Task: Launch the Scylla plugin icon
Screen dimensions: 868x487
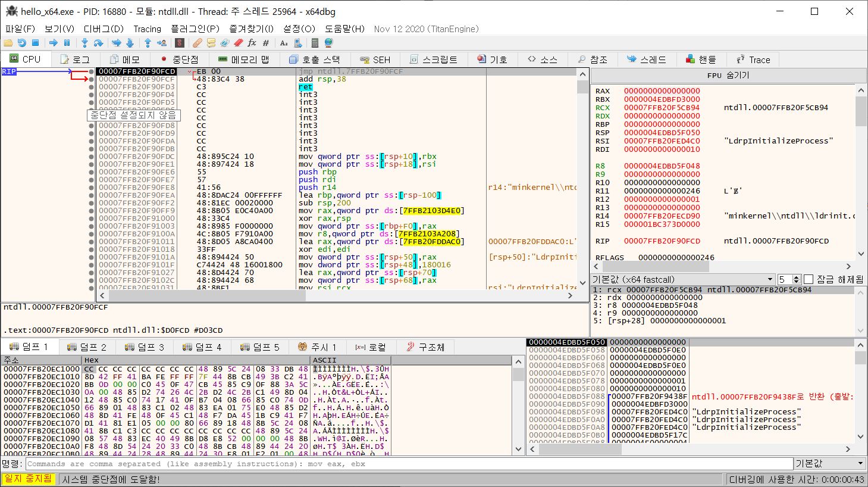Action: tap(180, 43)
